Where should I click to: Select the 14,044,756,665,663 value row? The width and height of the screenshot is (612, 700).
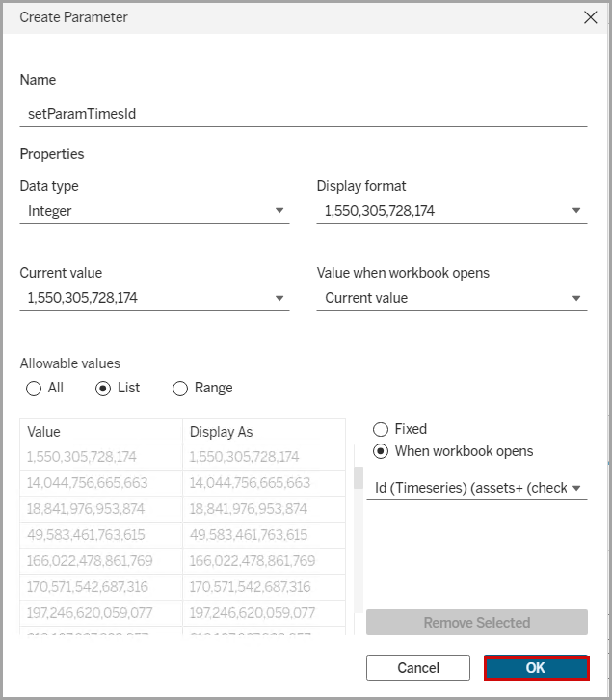(x=100, y=483)
